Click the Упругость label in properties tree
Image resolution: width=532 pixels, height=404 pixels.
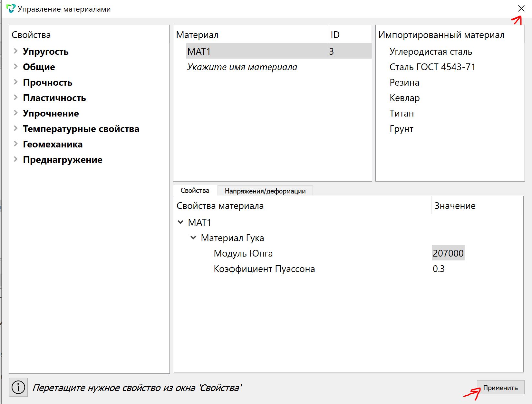tap(45, 52)
